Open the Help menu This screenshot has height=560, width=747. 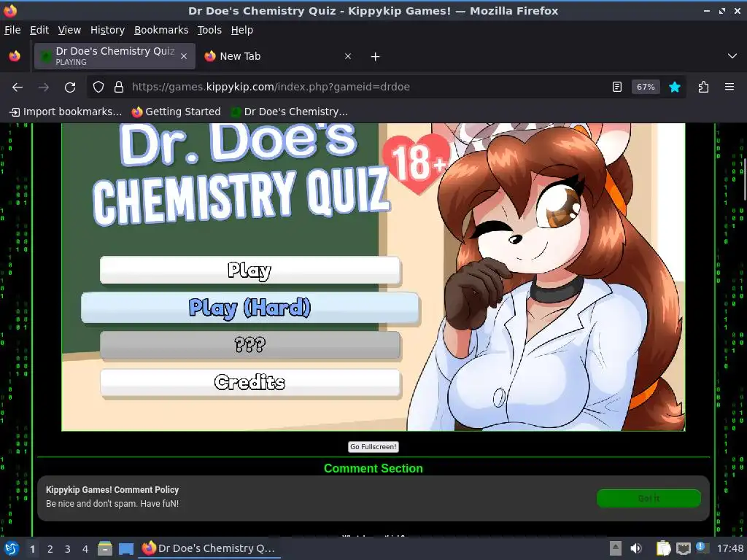242,30
